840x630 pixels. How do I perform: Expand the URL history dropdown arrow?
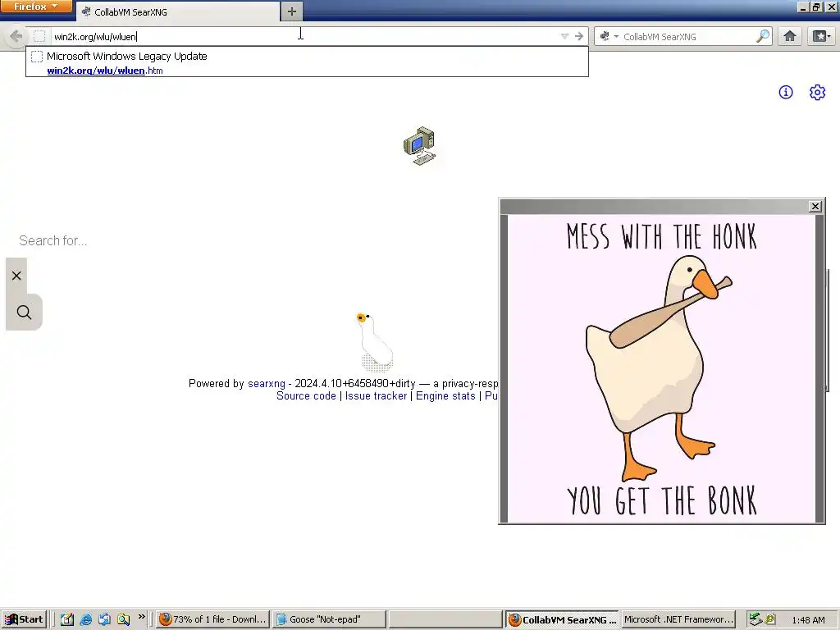click(x=564, y=36)
